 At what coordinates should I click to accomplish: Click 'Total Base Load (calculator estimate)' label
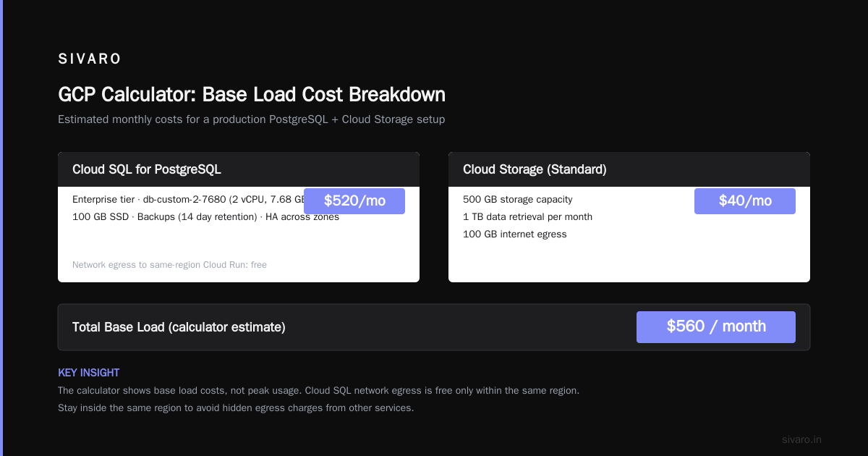click(179, 327)
